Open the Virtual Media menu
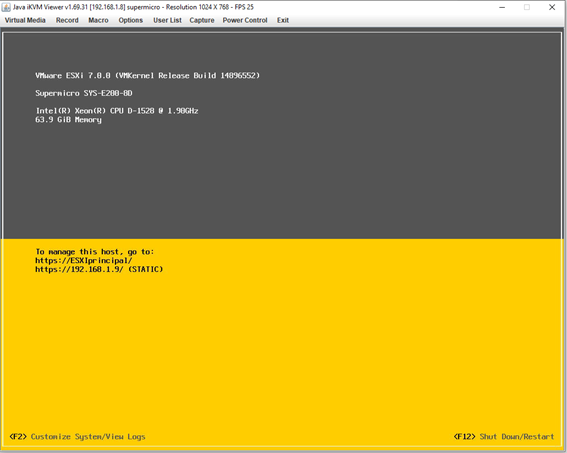Image resolution: width=567 pixels, height=453 pixels. tap(25, 20)
